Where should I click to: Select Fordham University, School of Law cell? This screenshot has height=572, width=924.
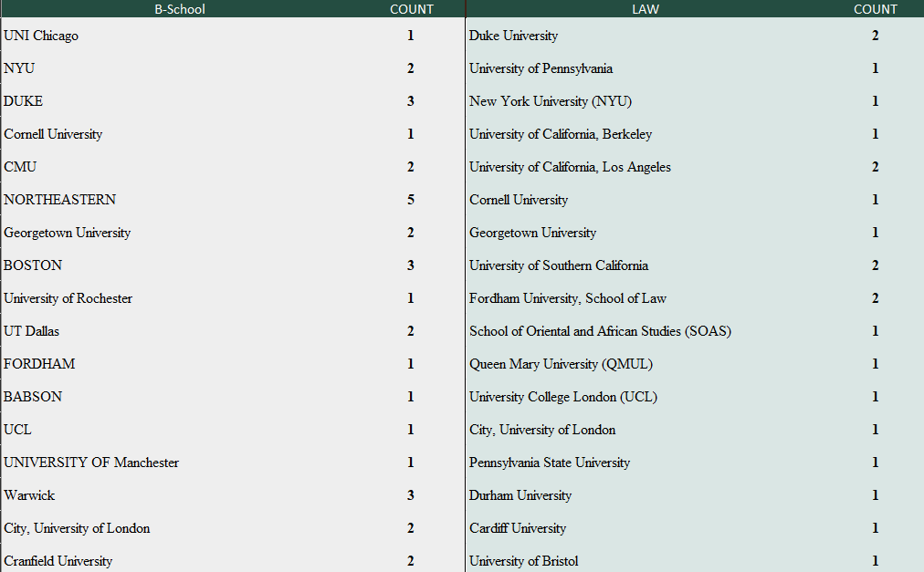(568, 298)
